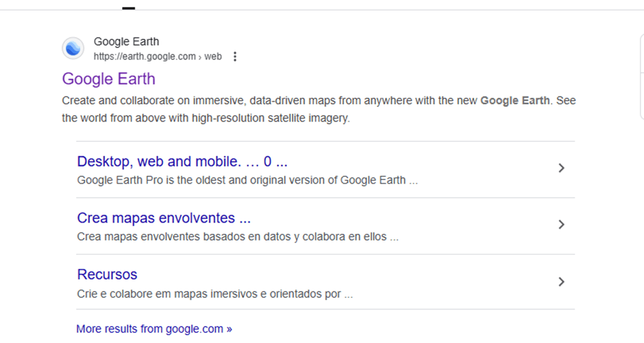Open the purple Google Earth result title

tap(108, 79)
